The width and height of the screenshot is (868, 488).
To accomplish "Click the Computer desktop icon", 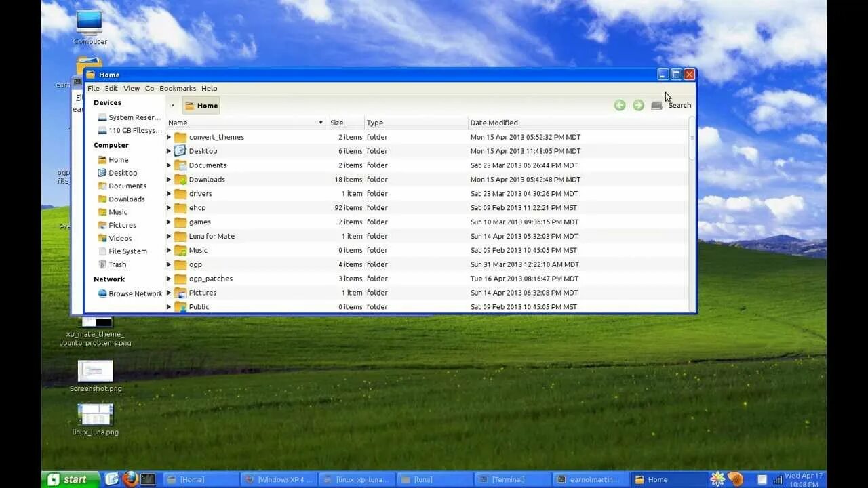I will point(90,27).
